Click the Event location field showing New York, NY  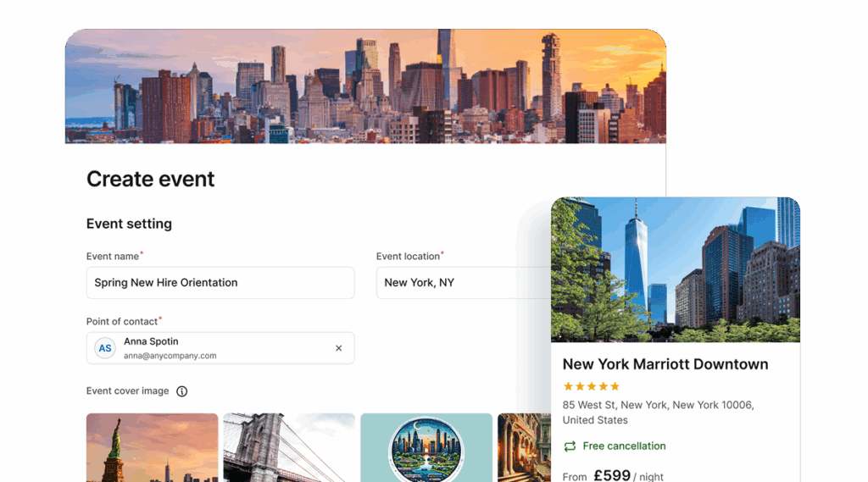click(464, 283)
